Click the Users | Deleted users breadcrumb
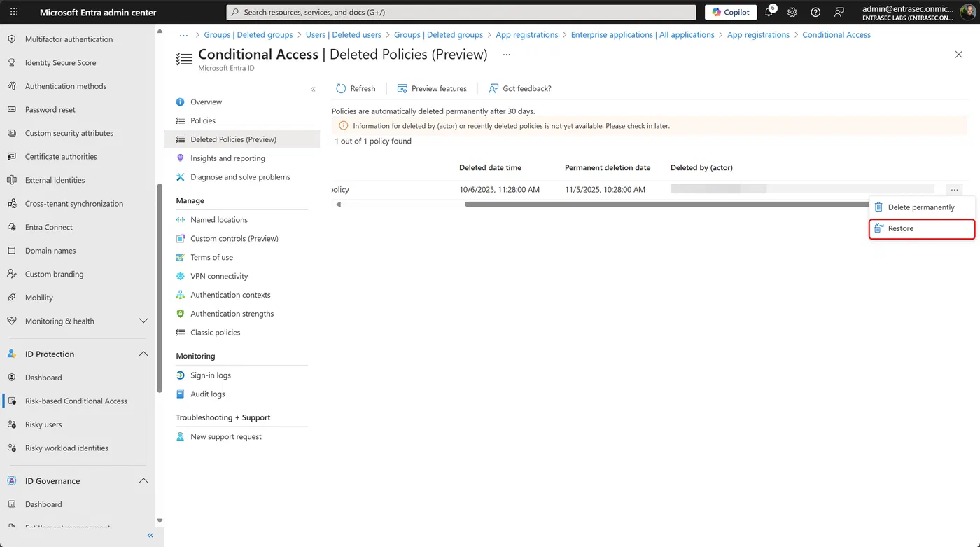This screenshot has height=547, width=980. [344, 34]
